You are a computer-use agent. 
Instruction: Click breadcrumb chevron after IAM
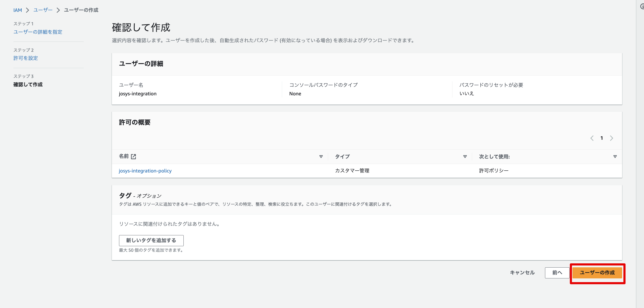27,10
